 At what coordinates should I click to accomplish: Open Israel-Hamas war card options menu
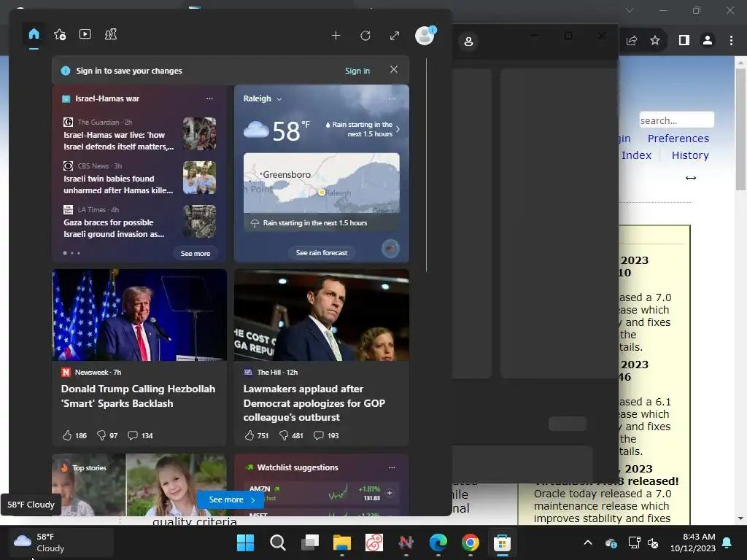tap(209, 98)
